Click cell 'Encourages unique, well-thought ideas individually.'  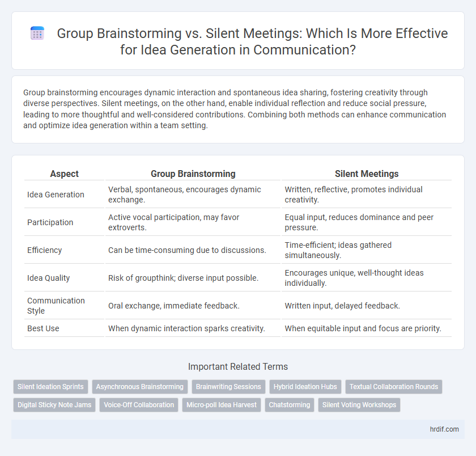click(x=367, y=278)
